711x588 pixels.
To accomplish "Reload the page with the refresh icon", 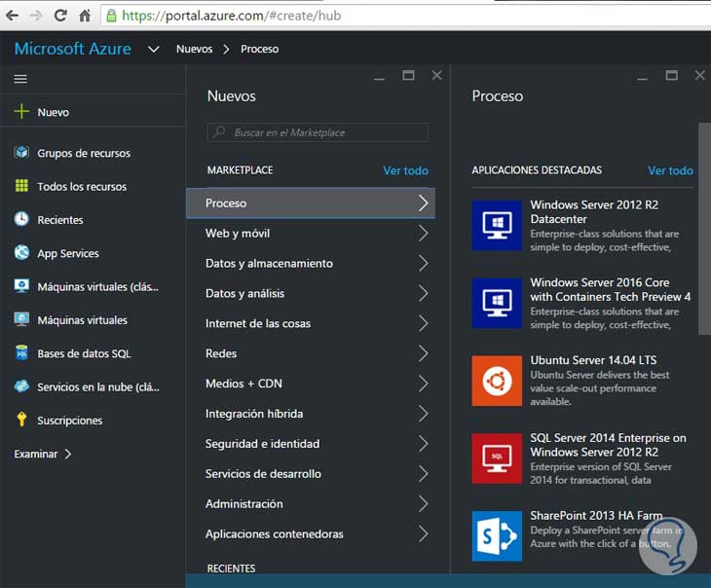I will pos(60,16).
